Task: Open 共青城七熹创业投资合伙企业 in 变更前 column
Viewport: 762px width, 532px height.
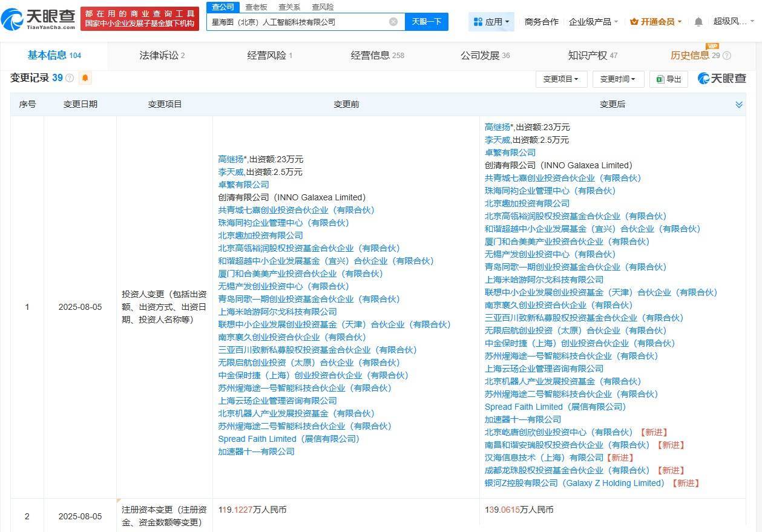Action: (296, 210)
